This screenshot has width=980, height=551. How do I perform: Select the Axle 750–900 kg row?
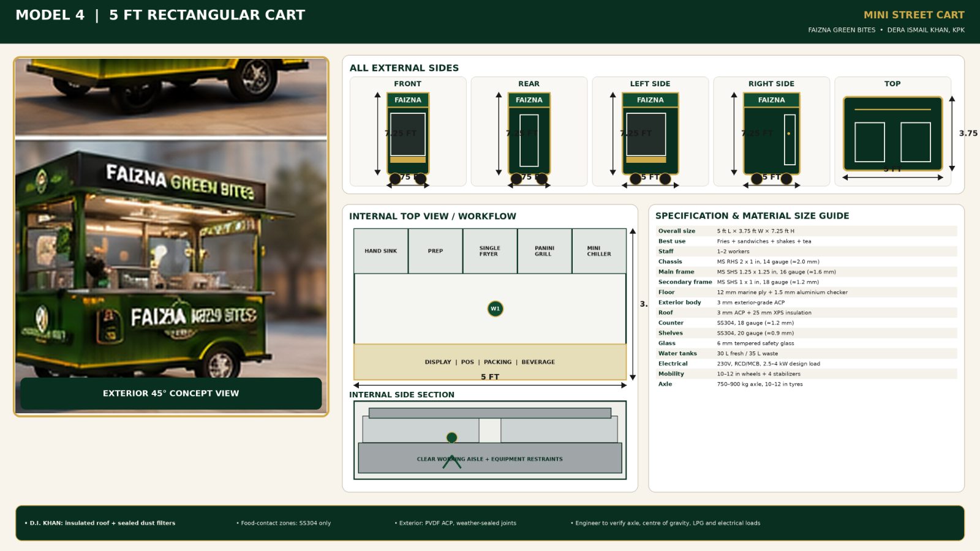(x=806, y=384)
